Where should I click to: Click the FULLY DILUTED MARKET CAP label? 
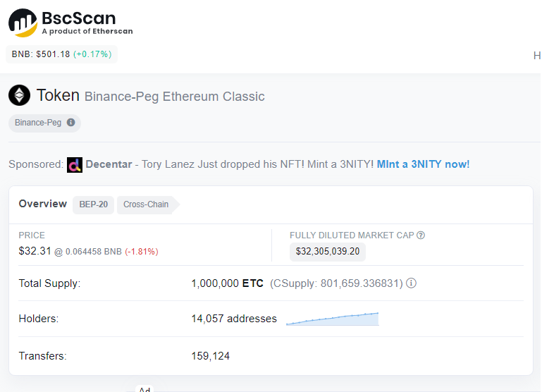(x=352, y=235)
